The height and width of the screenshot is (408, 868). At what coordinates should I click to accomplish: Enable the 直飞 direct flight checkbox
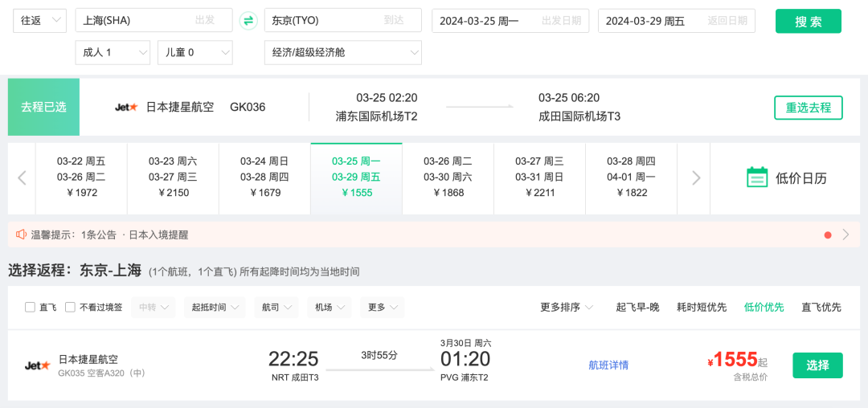click(x=31, y=307)
